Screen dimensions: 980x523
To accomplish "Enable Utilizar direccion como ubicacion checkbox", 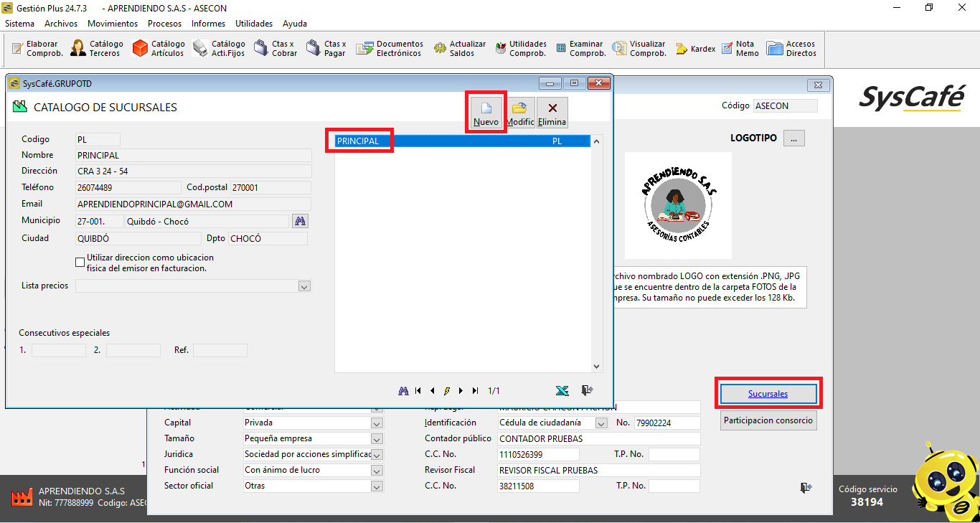I will pos(80,263).
